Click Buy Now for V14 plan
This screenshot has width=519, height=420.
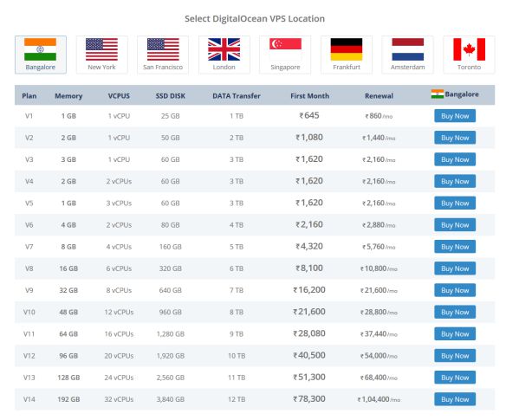pyautogui.click(x=455, y=399)
